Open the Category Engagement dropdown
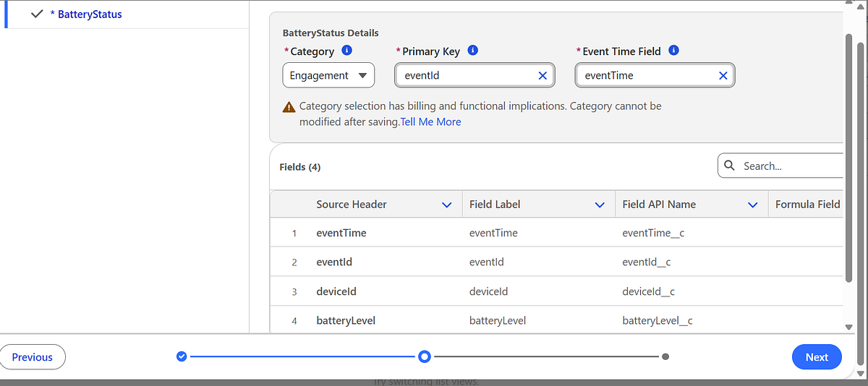868x386 pixels. pyautogui.click(x=328, y=75)
